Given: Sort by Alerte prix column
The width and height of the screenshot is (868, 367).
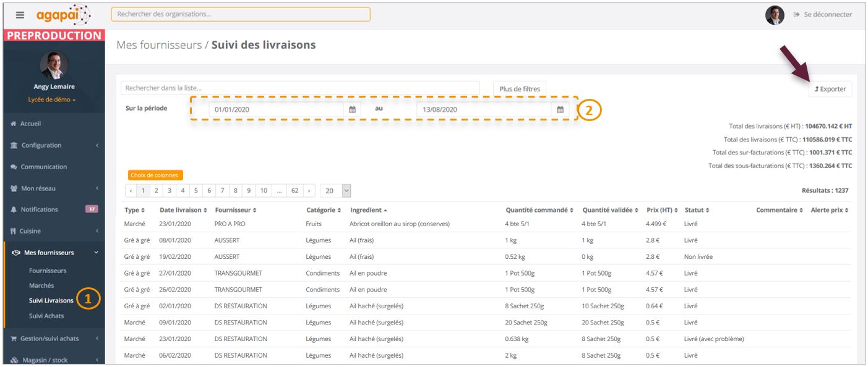Looking at the screenshot, I should [x=830, y=210].
